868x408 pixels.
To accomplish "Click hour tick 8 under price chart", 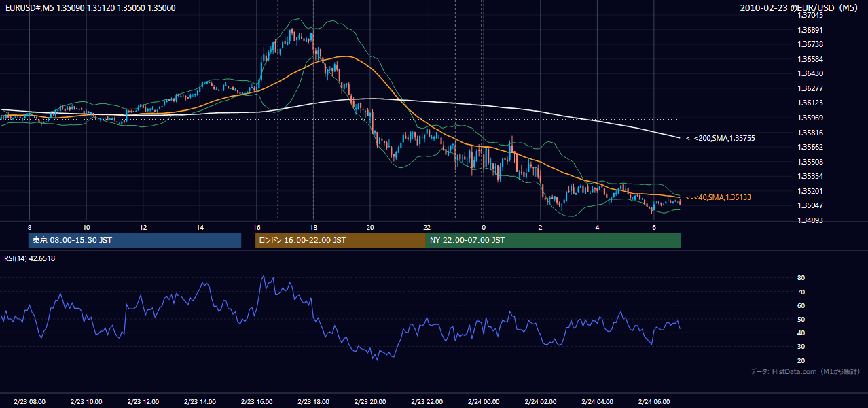I will [x=29, y=227].
